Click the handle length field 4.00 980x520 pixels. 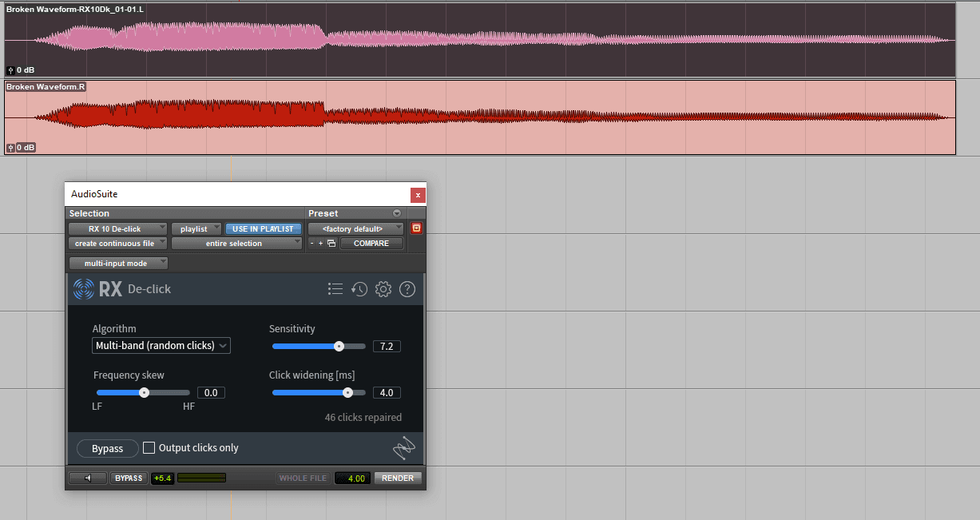[353, 478]
